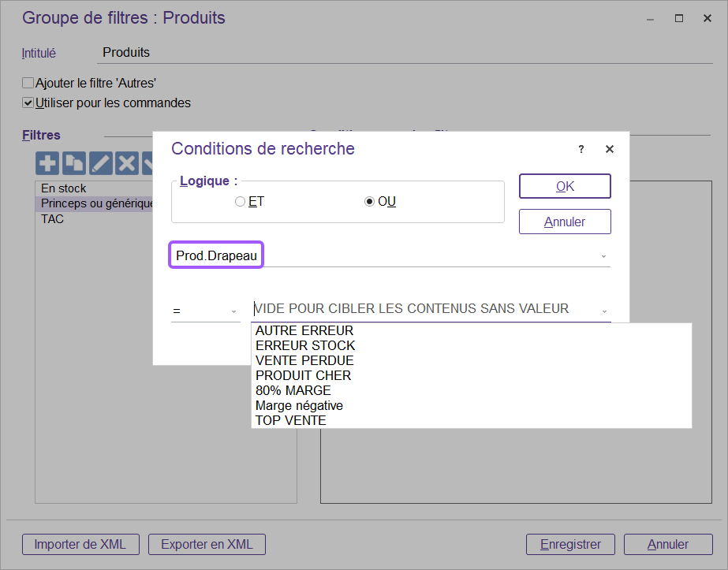This screenshot has width=728, height=570.
Task: Enable the Ajouter le filtre 'Autres' checkbox
Action: [28, 83]
